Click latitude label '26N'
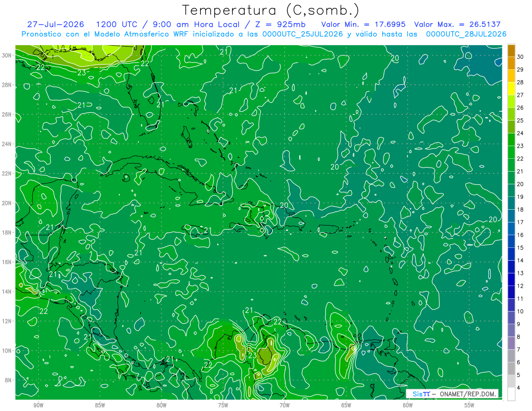The image size is (532, 411). (7, 114)
